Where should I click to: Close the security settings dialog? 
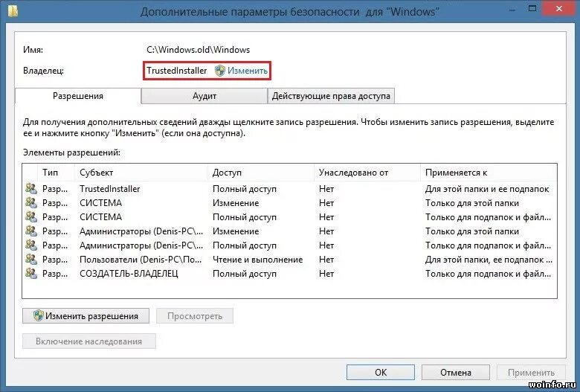[559, 8]
